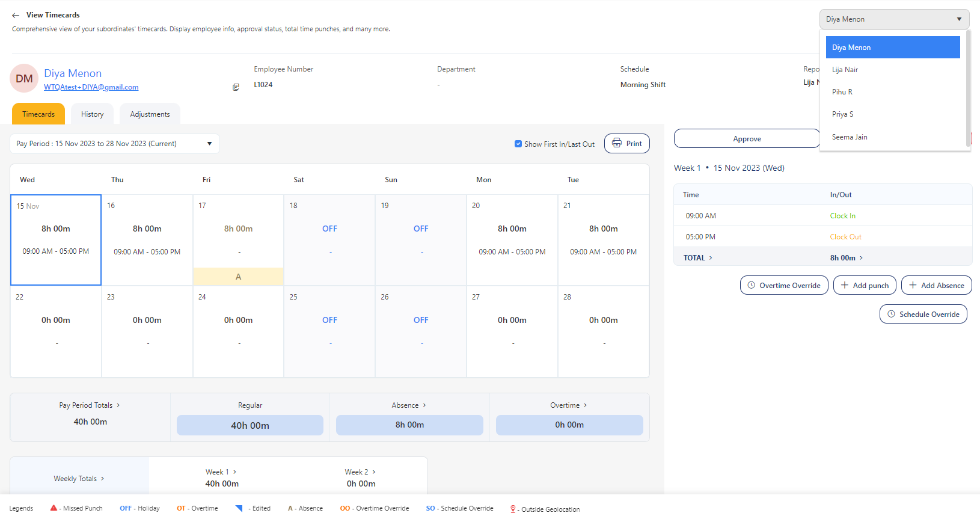This screenshot has width=980, height=522.
Task: Click the printer icon in Print button
Action: tap(616, 143)
